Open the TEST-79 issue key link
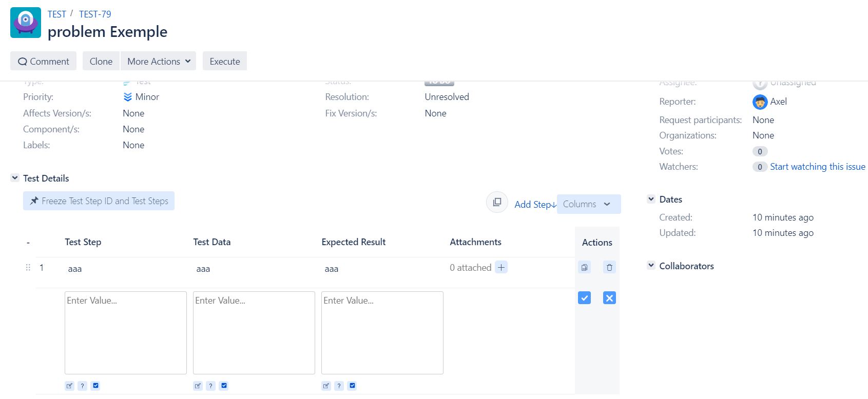Viewport: 868px width, 399px height. (95, 14)
